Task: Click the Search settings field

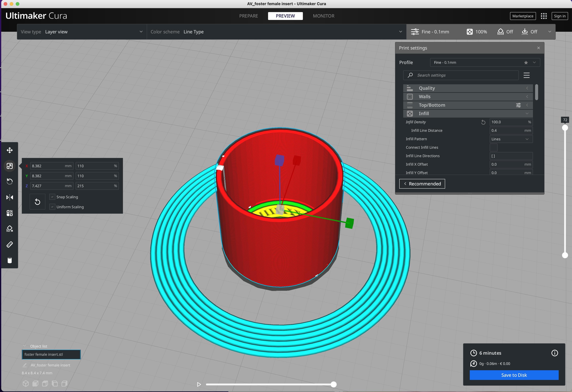Action: (461, 75)
